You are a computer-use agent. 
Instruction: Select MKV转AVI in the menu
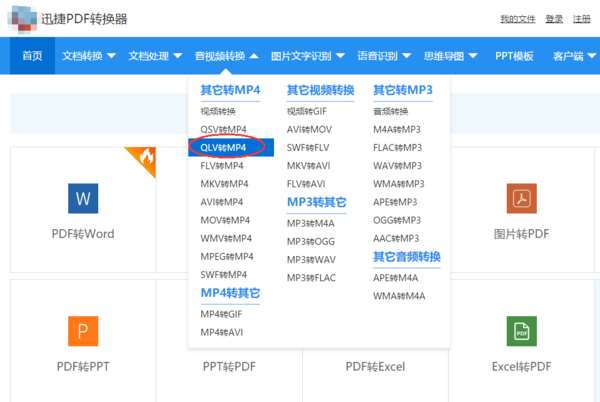308,166
